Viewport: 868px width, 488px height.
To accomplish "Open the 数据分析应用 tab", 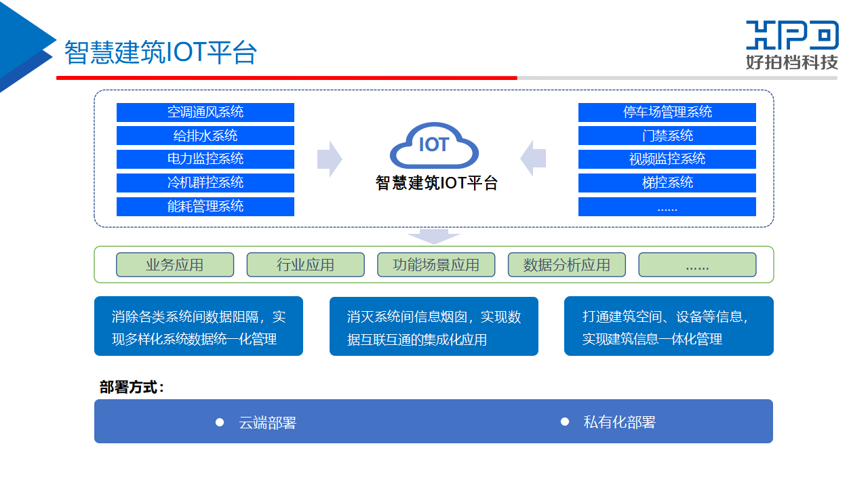I will (x=566, y=265).
